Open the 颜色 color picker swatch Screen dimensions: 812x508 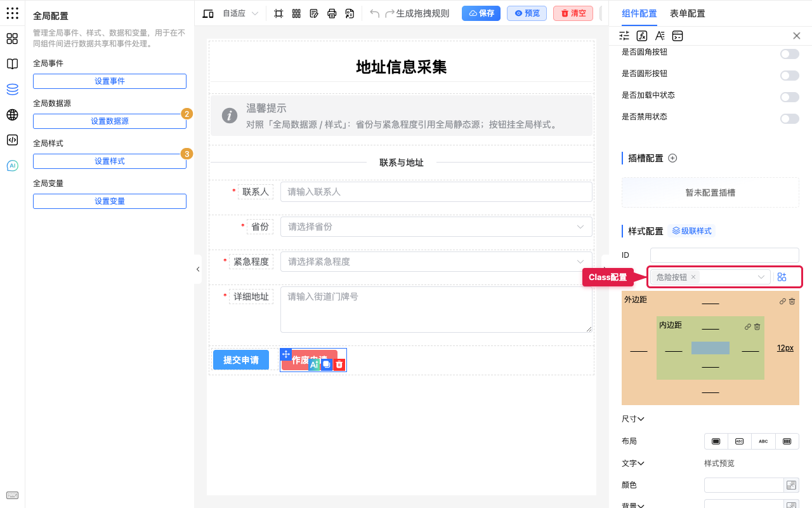click(791, 485)
